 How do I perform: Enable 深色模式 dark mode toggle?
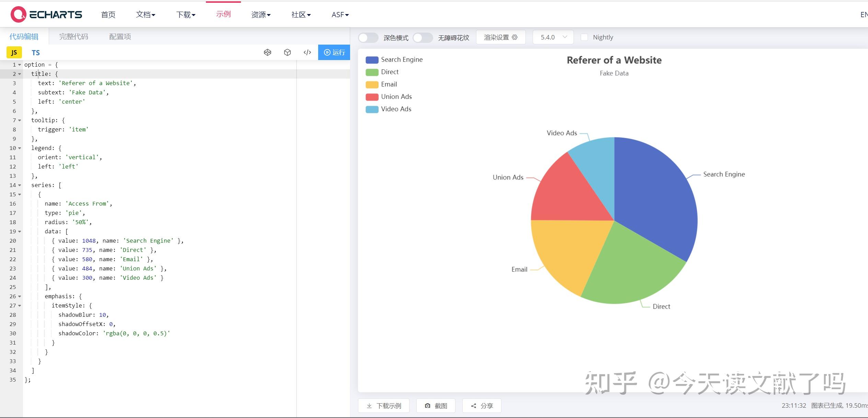pos(368,37)
